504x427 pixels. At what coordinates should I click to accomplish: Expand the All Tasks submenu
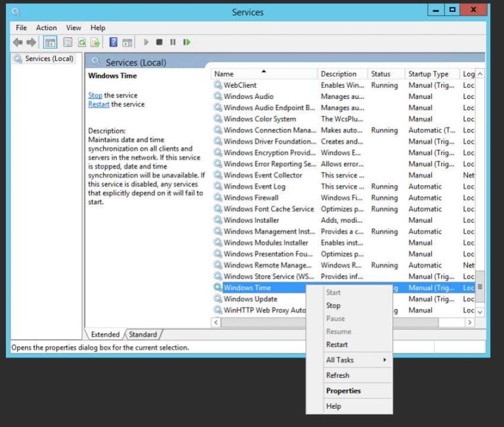[x=349, y=360]
